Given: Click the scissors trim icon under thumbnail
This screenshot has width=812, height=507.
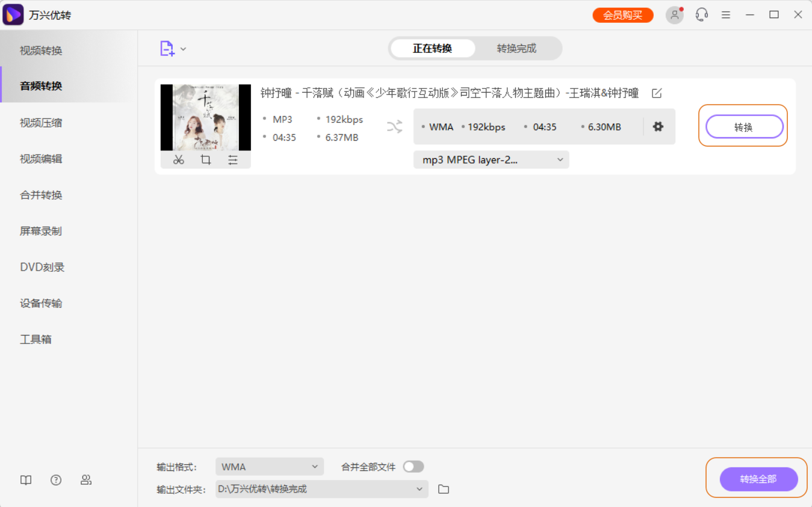Looking at the screenshot, I should click(178, 160).
